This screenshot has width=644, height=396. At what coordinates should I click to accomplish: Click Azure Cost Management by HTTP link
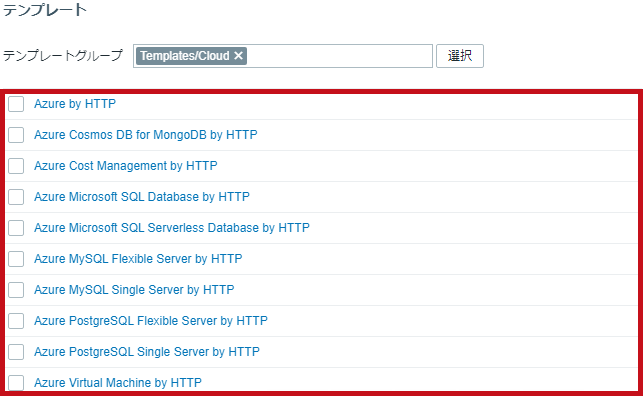click(126, 166)
